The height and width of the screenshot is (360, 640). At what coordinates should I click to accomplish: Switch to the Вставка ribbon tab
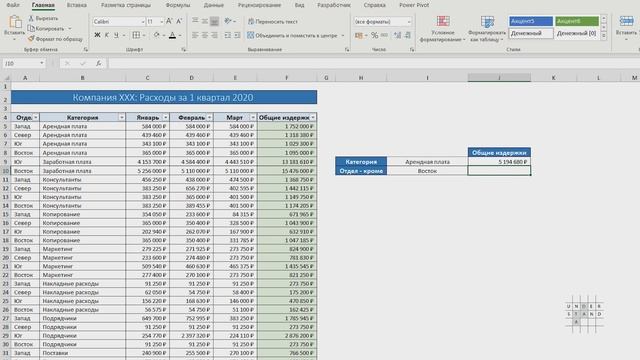click(77, 5)
